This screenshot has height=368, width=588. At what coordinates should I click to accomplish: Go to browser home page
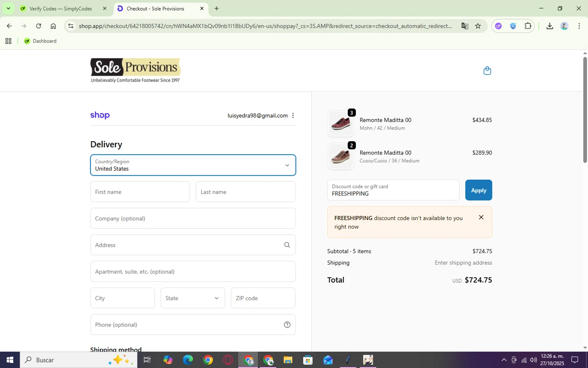point(53,26)
